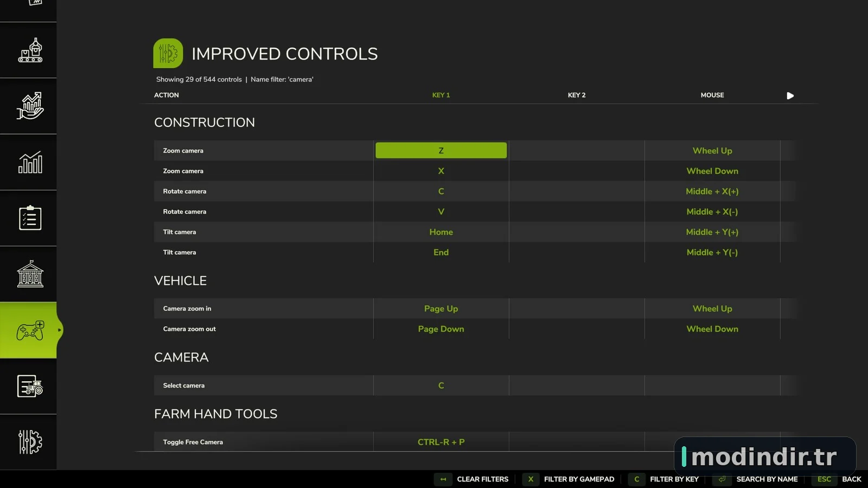Edit the V key binding for Rotate camera

tap(441, 211)
